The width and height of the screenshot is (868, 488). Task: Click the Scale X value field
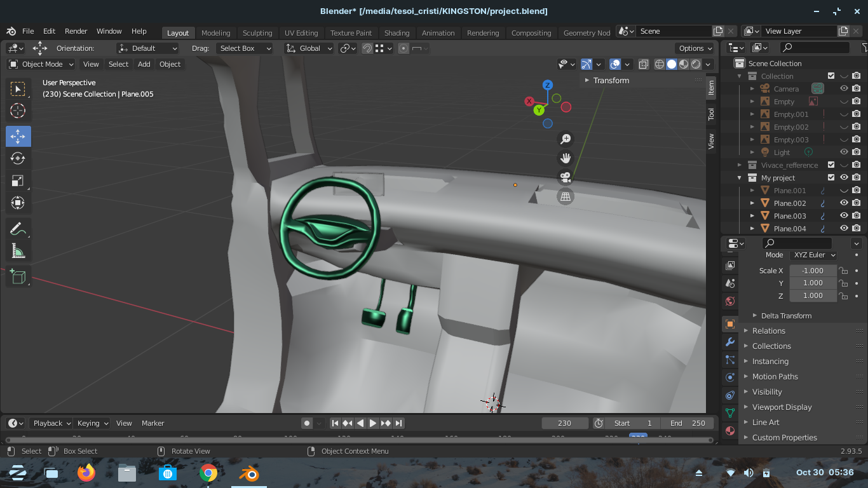(813, 271)
